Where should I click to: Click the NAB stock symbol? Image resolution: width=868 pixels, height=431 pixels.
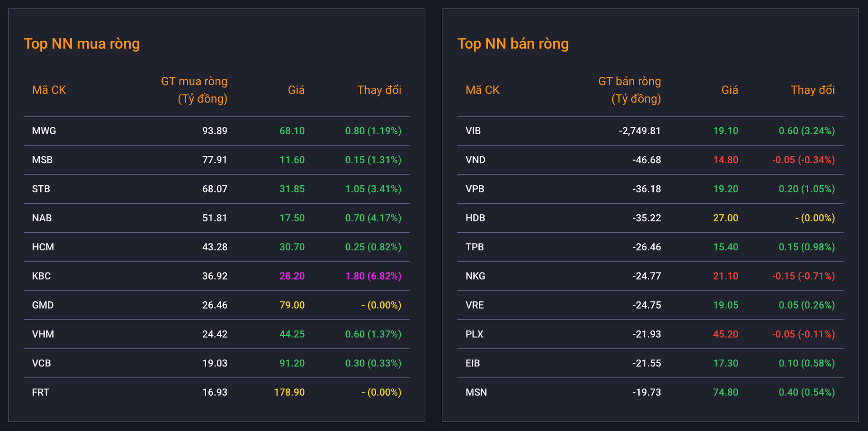(x=42, y=218)
